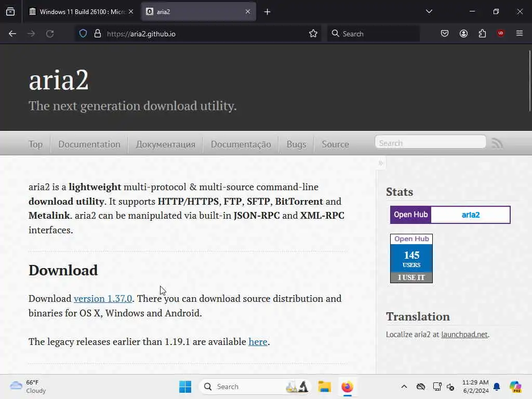Open the uBlock Origin extension icon
Viewport: 532px width, 399px height.
click(501, 33)
